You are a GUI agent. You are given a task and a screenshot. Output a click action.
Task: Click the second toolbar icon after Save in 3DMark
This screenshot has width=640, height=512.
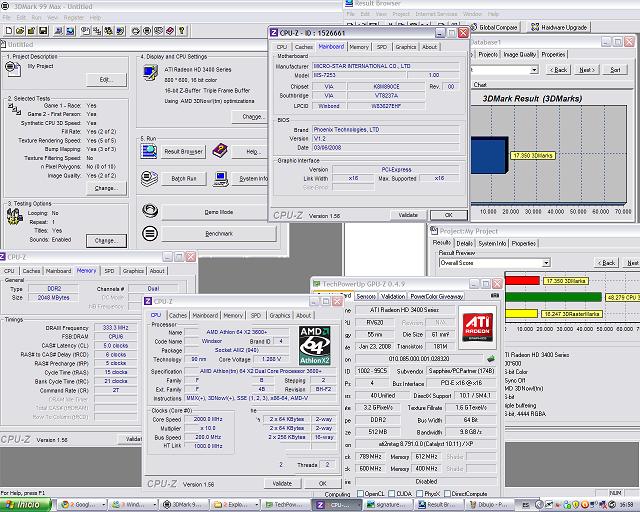(x=70, y=31)
